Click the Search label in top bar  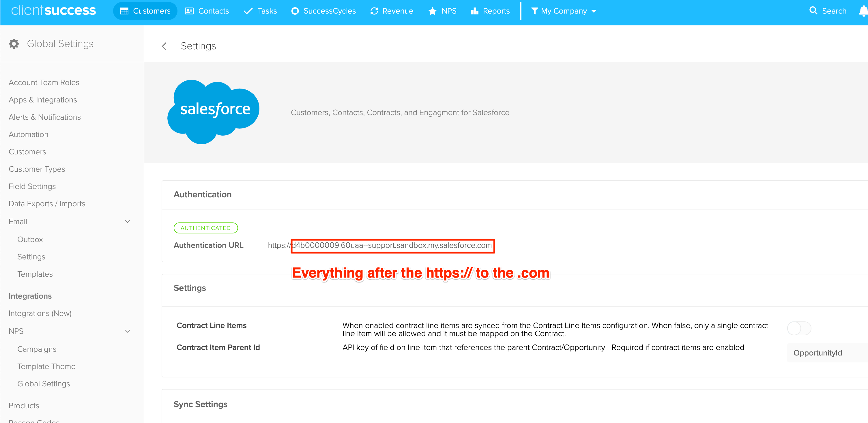(x=834, y=11)
